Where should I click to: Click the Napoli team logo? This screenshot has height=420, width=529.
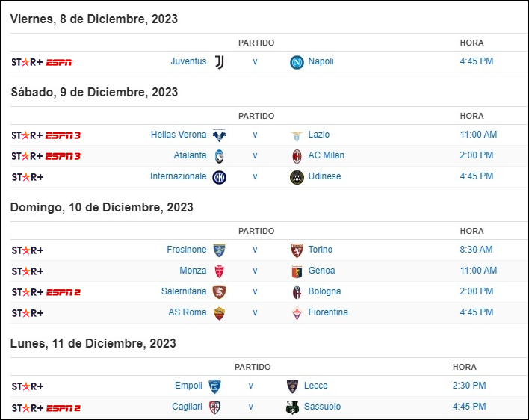click(297, 62)
